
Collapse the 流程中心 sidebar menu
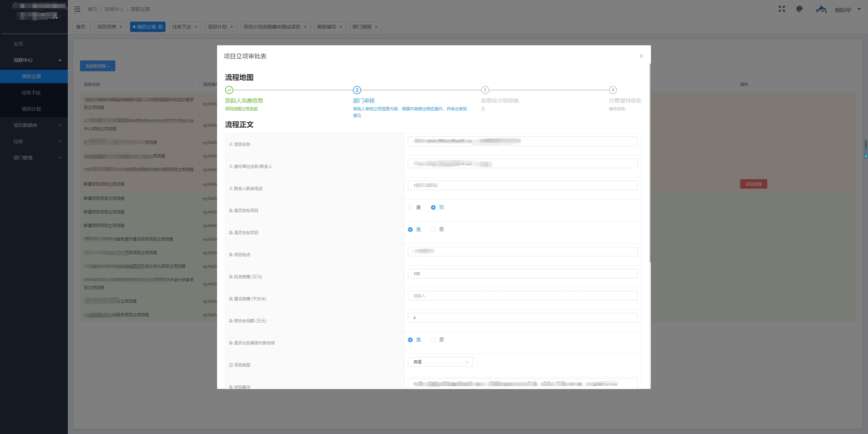click(34, 60)
